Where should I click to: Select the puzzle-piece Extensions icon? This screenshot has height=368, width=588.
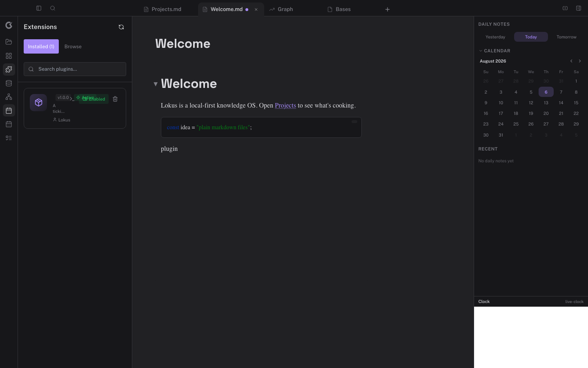pos(9,70)
